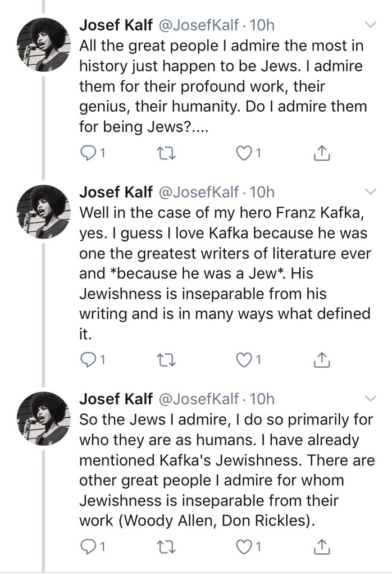Open the 10h timestamp on the third tweet
The width and height of the screenshot is (392, 575).
tap(262, 399)
